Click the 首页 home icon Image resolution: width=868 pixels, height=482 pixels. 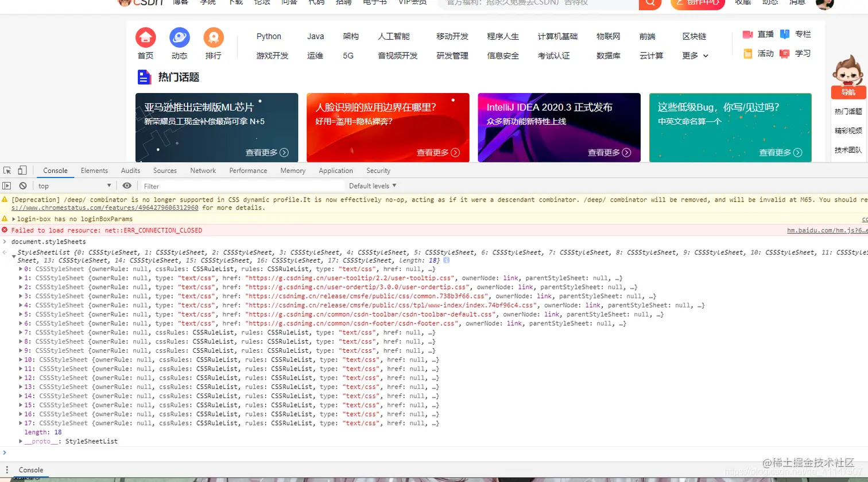click(x=146, y=38)
